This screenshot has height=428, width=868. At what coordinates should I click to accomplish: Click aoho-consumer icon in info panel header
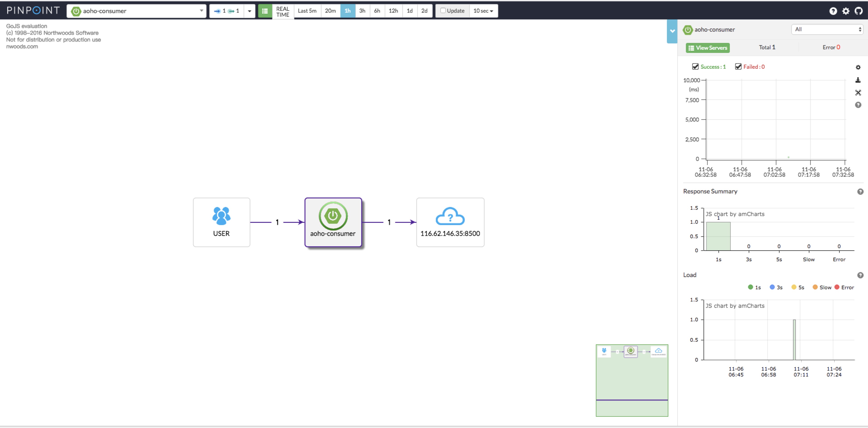(688, 30)
